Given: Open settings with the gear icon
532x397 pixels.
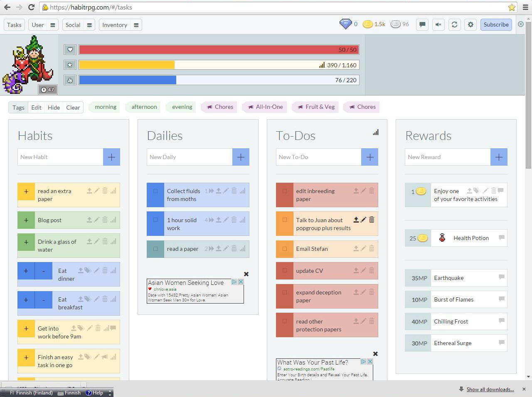Looking at the screenshot, I should [470, 25].
